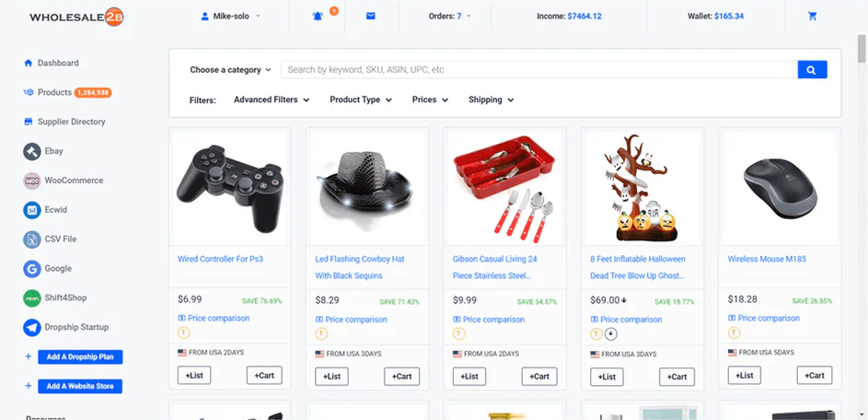Screen dimensions: 868x420
Task: Expand the Choose a category dropdown
Action: point(230,70)
